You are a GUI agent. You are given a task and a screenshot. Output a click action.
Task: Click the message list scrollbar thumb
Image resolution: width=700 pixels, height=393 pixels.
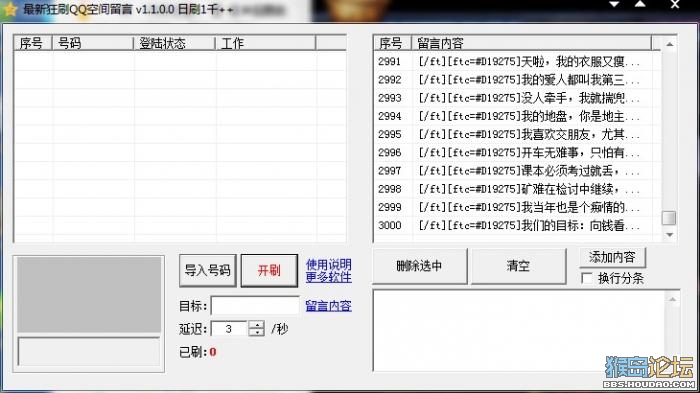pos(669,218)
